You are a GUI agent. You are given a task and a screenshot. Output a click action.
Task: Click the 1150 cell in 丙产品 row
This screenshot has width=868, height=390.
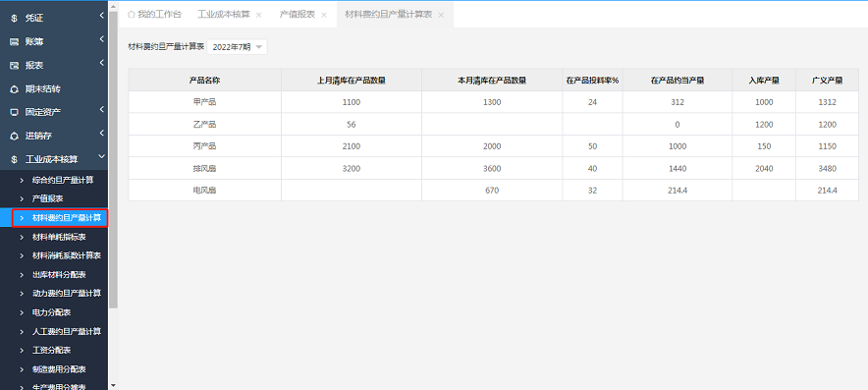tap(827, 146)
